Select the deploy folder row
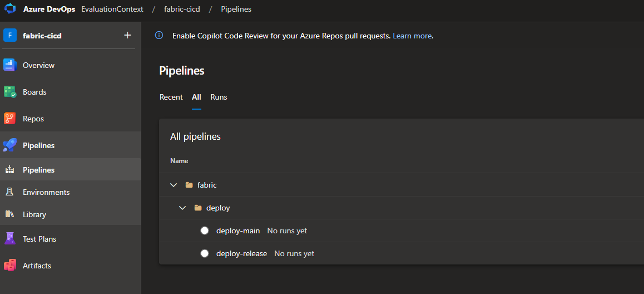Screen dimensions: 644x294 coord(402,208)
